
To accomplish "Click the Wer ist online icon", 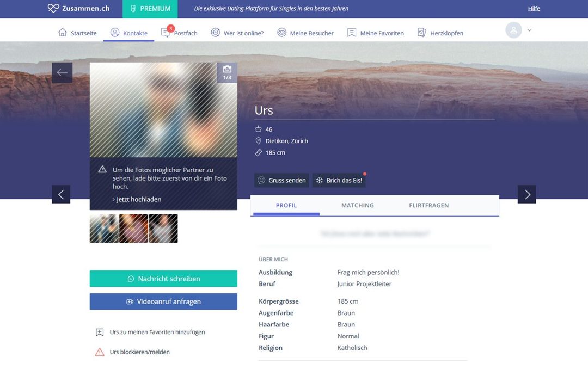I will coord(215,33).
